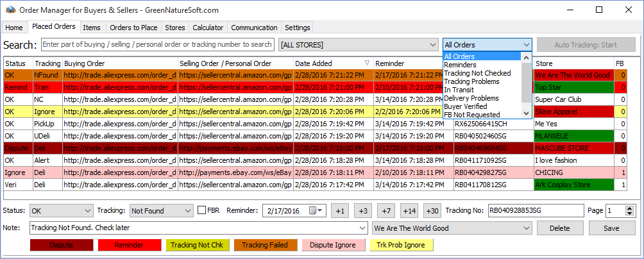Sort by the Reminder column header
The height and width of the screenshot is (259, 644).
[414, 63]
